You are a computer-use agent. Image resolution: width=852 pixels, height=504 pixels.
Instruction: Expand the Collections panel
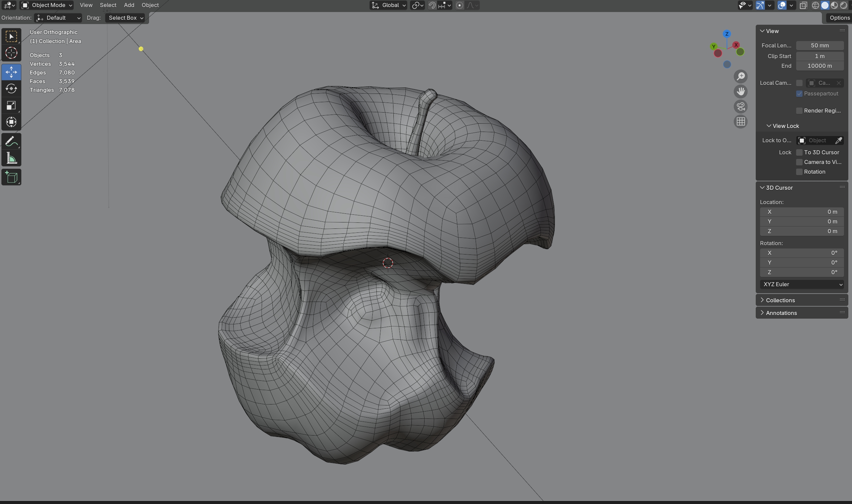(x=780, y=300)
